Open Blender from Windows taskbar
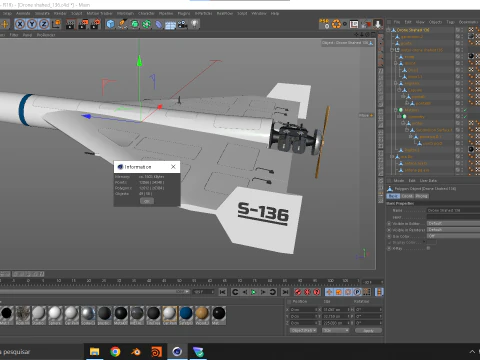 click(136, 352)
